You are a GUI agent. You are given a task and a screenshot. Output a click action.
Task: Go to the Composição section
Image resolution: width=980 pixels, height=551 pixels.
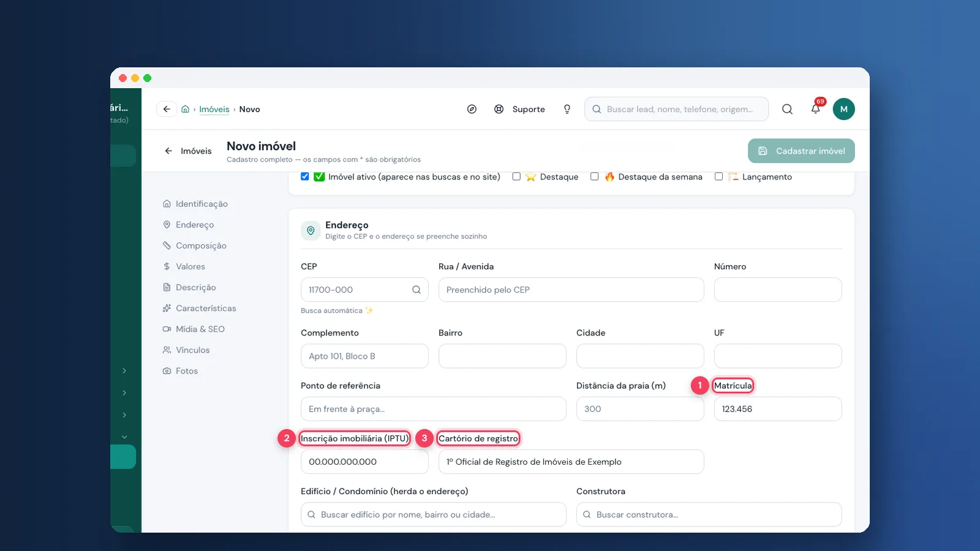(195, 246)
